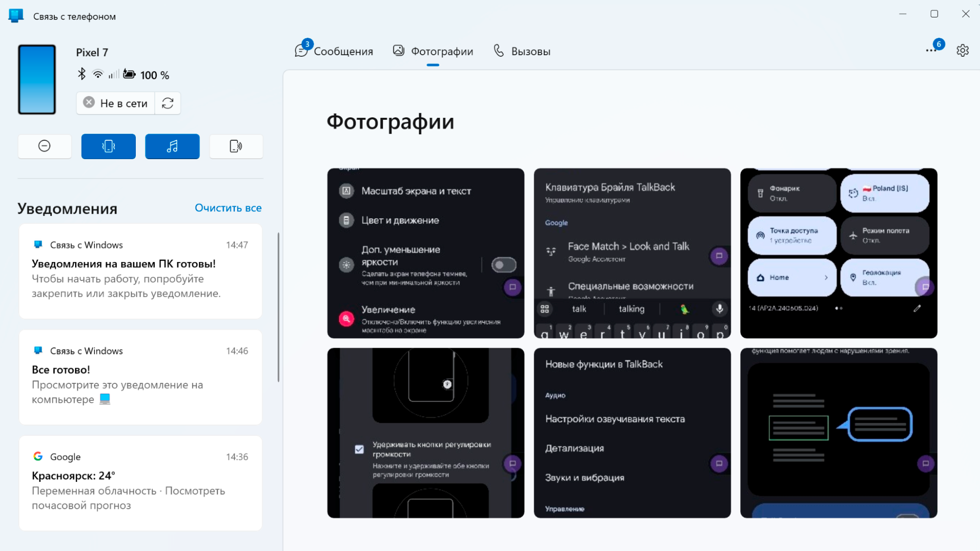
Task: Open photo 'Новые функции в TalkBack'
Action: click(632, 433)
